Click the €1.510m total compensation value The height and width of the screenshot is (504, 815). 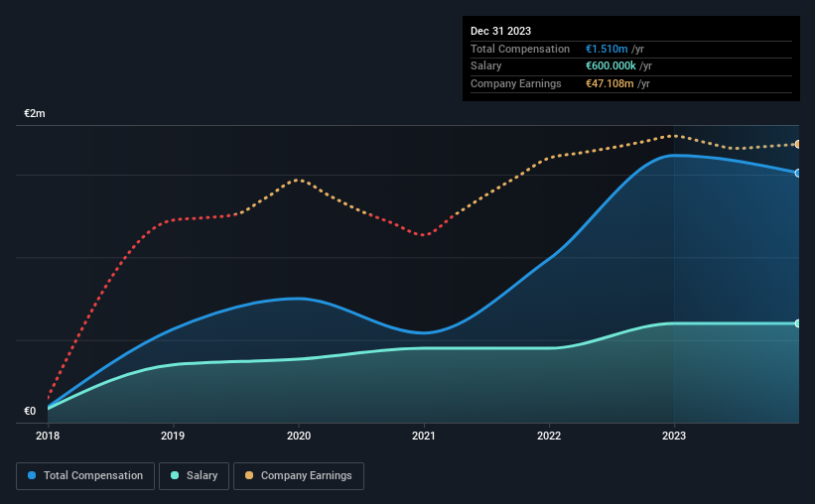tap(607, 49)
